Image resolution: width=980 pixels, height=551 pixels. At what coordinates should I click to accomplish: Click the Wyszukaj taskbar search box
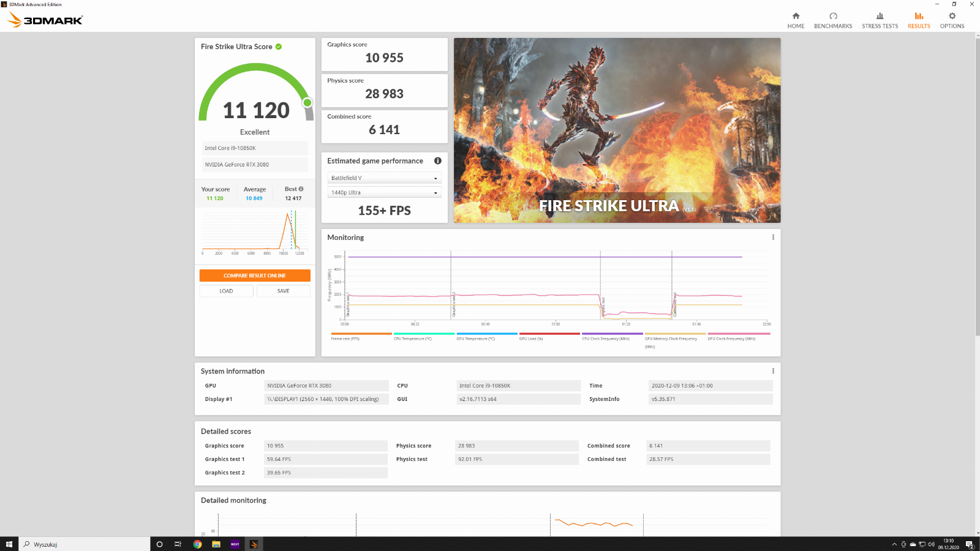click(85, 544)
